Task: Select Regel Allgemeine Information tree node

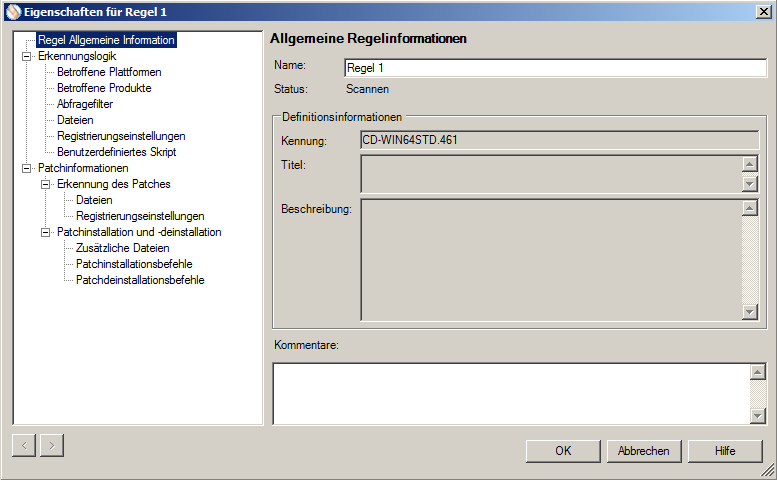Action: [107, 40]
